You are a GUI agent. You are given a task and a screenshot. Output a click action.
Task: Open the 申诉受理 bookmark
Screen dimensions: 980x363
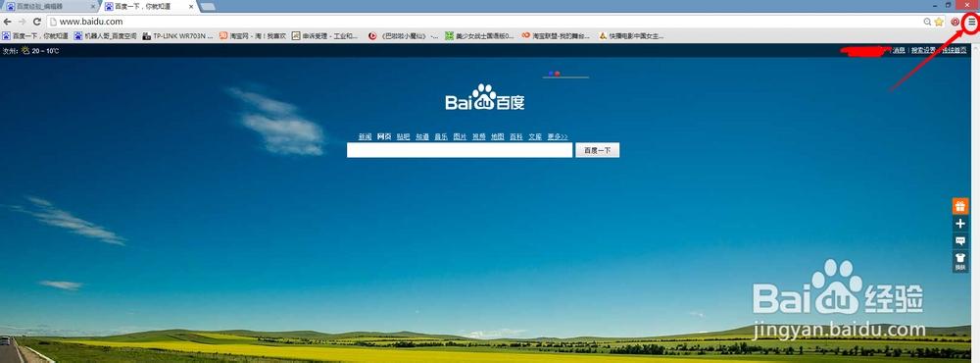pyautogui.click(x=324, y=36)
